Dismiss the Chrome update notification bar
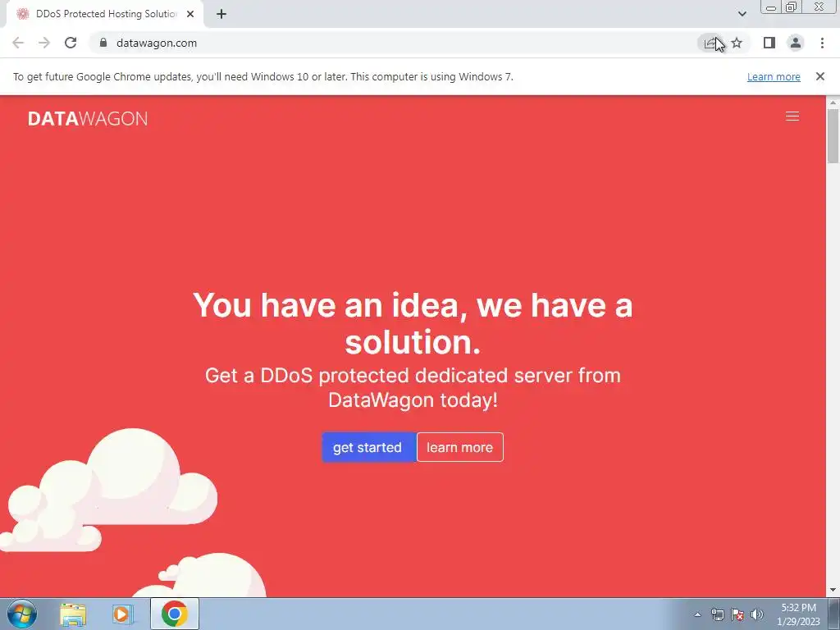840x630 pixels. 820,76
